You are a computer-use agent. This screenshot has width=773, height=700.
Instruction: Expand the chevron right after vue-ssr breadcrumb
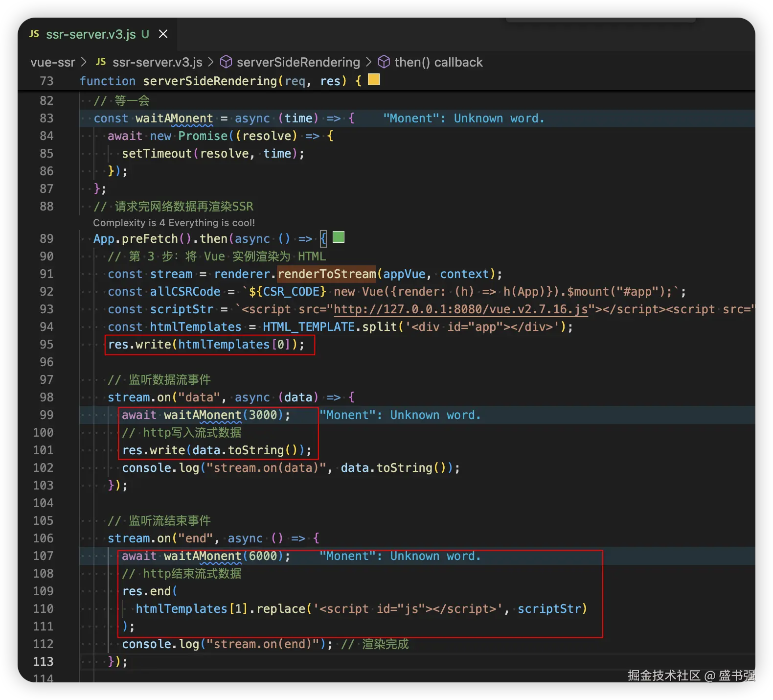[x=84, y=62]
